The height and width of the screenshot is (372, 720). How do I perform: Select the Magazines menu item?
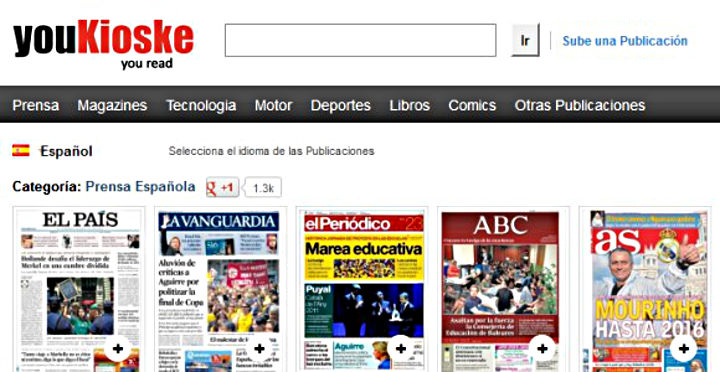[112, 106]
